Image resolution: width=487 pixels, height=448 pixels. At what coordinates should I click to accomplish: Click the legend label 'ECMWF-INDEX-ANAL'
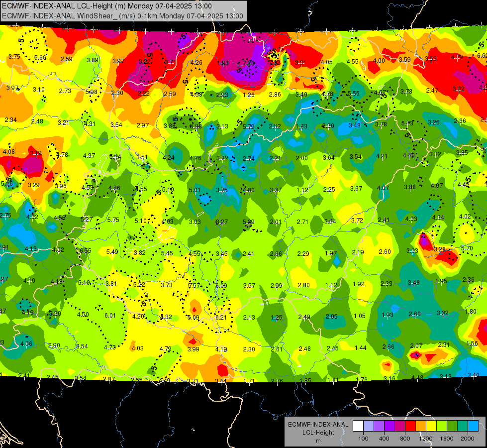tap(318, 425)
